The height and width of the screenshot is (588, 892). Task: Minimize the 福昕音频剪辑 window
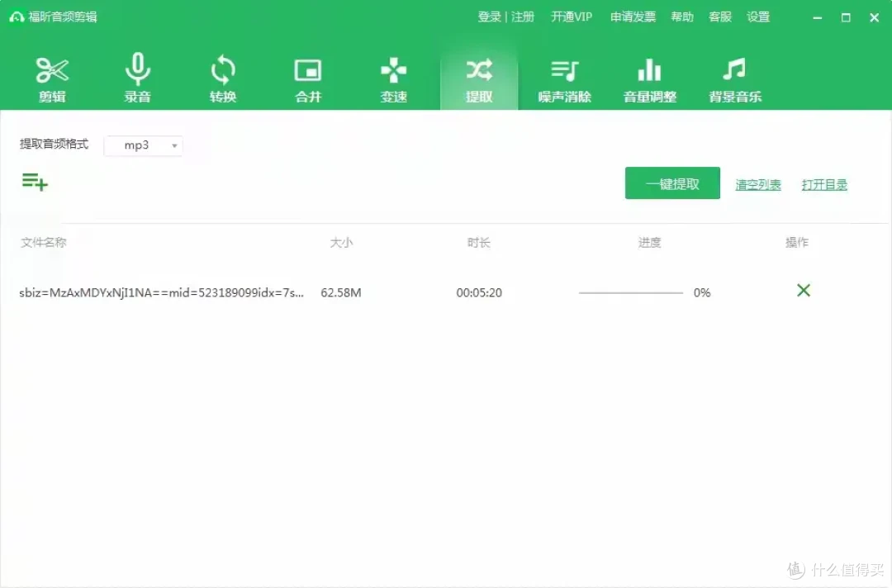(818, 17)
